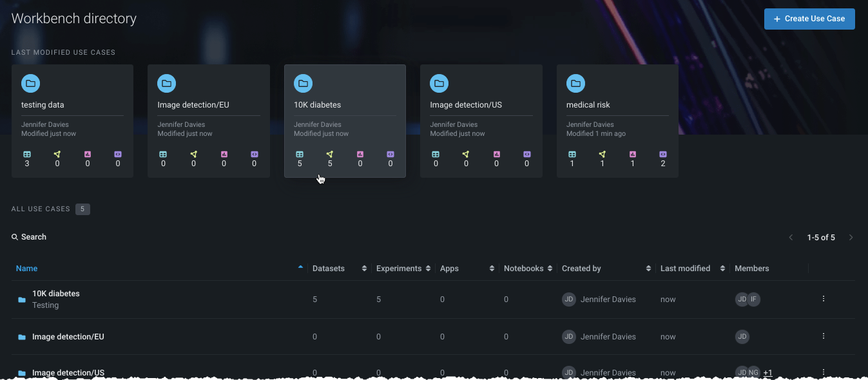Go to previous page of use cases
The width and height of the screenshot is (868, 380).
[791, 238]
